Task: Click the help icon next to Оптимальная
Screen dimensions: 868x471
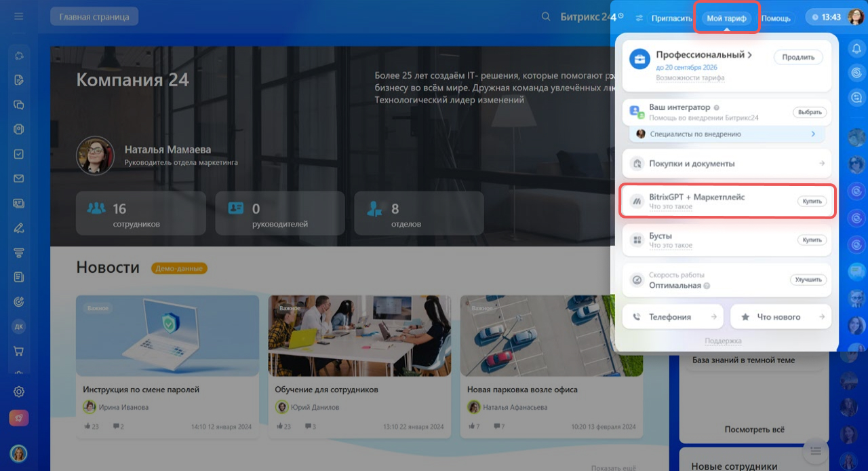Action: tap(707, 286)
